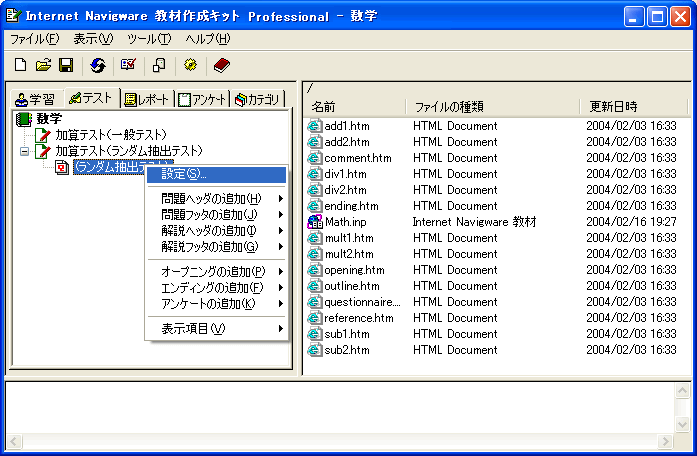This screenshot has height=456, width=697.
Task: Select the opening.htm file in list
Action: coord(354,270)
